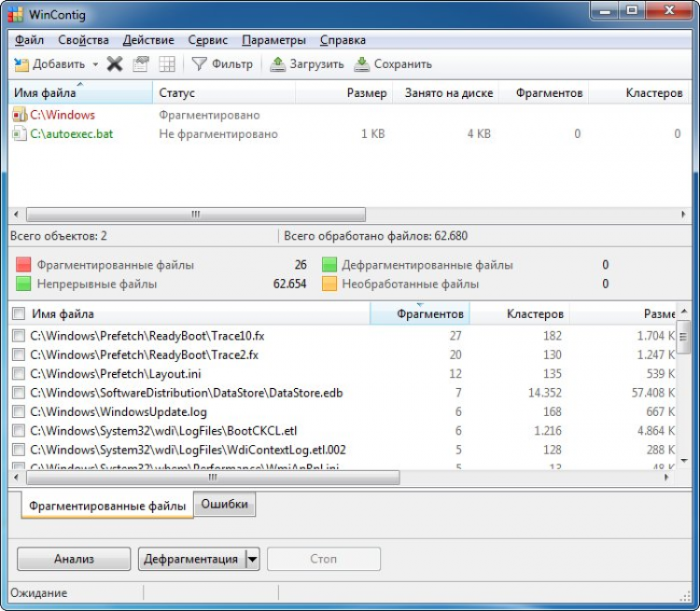
Task: Click the file properties toolbar icon
Action: tap(141, 64)
